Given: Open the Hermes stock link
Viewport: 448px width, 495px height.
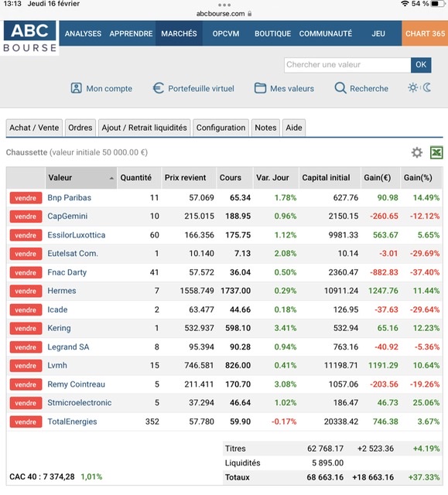Looking at the screenshot, I should pyautogui.click(x=62, y=291).
